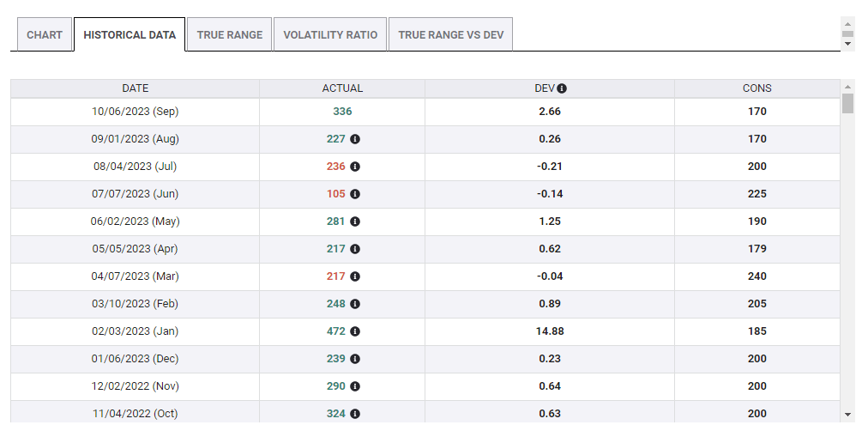Image resolution: width=868 pixels, height=443 pixels.
Task: Click info icon beside August 227 value
Action: 355,139
